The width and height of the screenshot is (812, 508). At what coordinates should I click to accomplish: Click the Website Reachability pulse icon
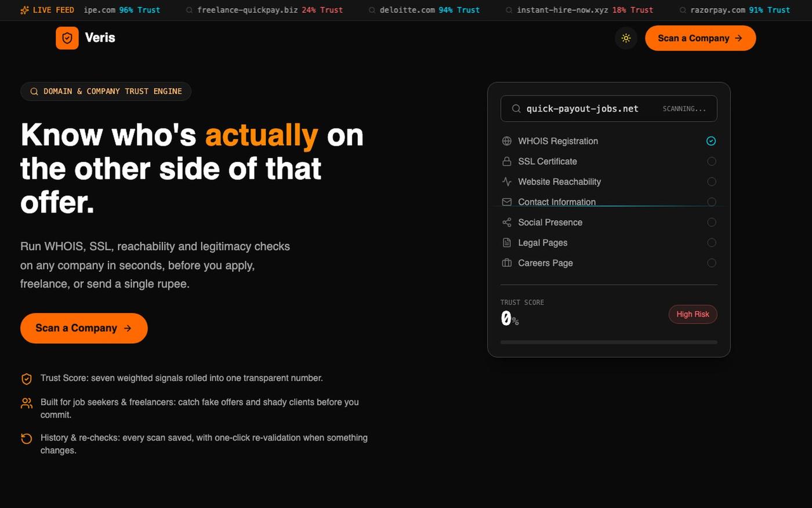pos(506,182)
